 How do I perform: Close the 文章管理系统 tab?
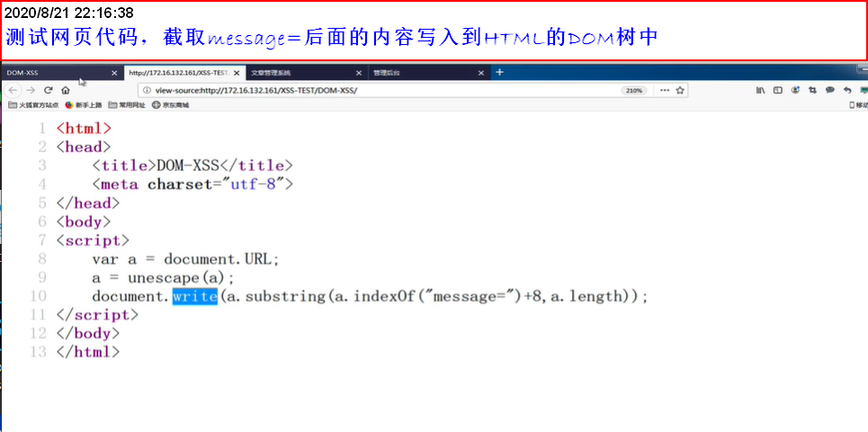(x=359, y=73)
